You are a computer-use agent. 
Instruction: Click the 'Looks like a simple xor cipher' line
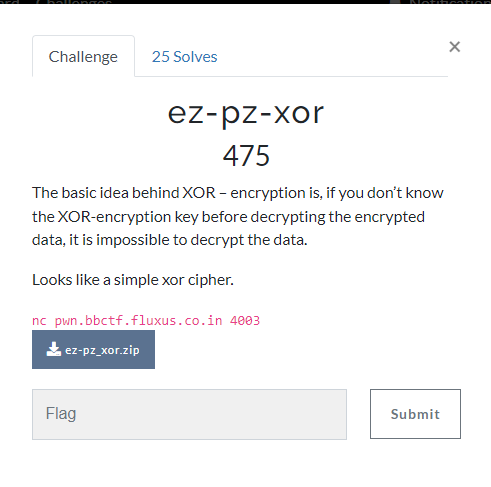click(x=133, y=280)
